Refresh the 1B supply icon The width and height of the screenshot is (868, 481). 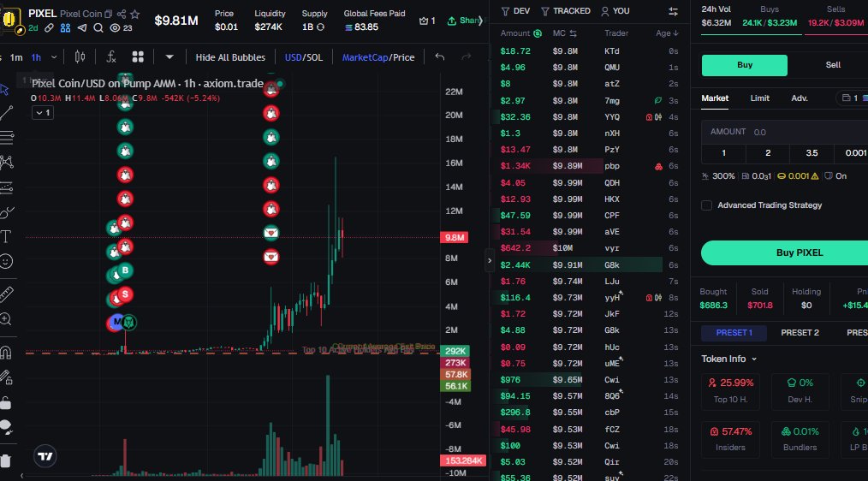pyautogui.click(x=320, y=27)
